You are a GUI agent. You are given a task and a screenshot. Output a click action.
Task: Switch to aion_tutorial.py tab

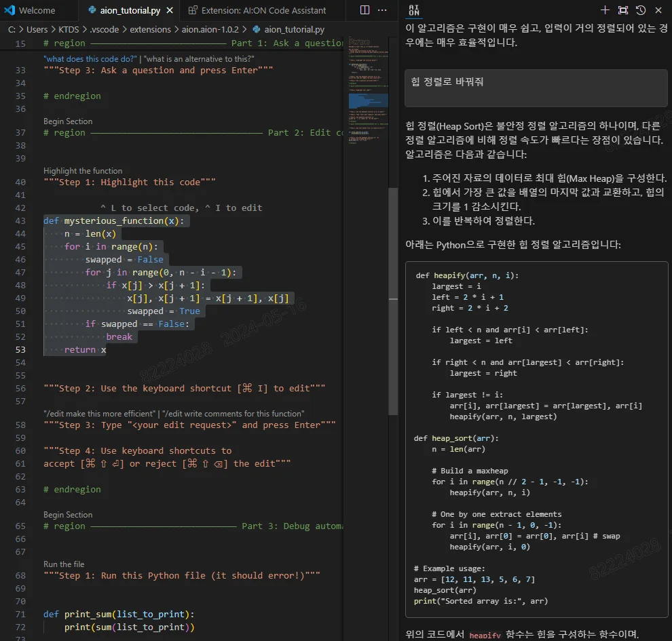coord(130,10)
